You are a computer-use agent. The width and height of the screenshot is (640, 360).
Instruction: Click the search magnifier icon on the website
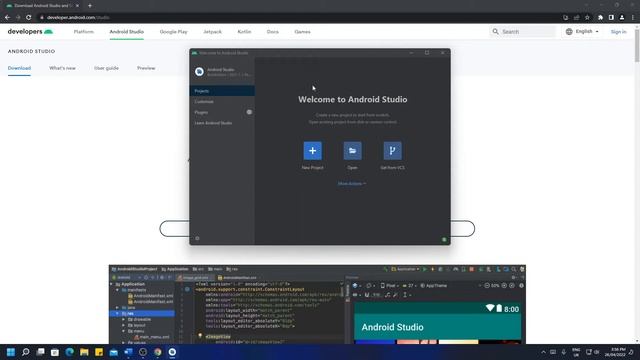pos(496,31)
